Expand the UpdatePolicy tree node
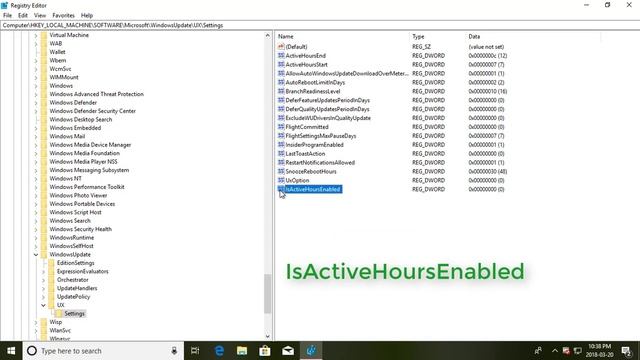This screenshot has width=640, height=360. pos(43,297)
